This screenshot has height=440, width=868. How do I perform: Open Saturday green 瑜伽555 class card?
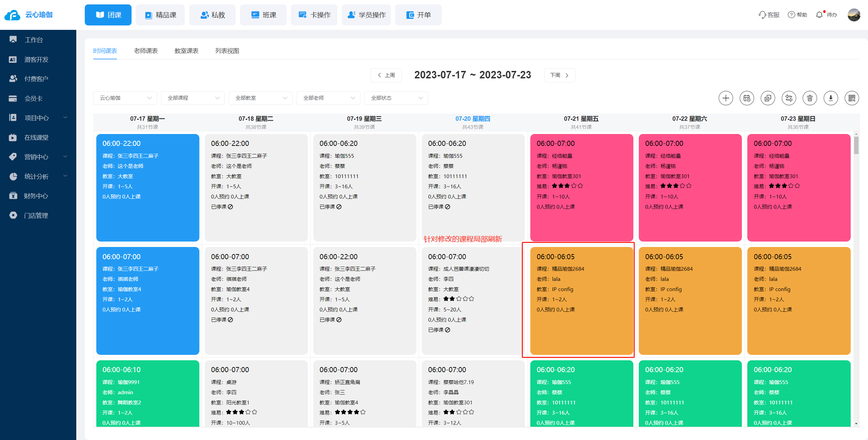690,394
